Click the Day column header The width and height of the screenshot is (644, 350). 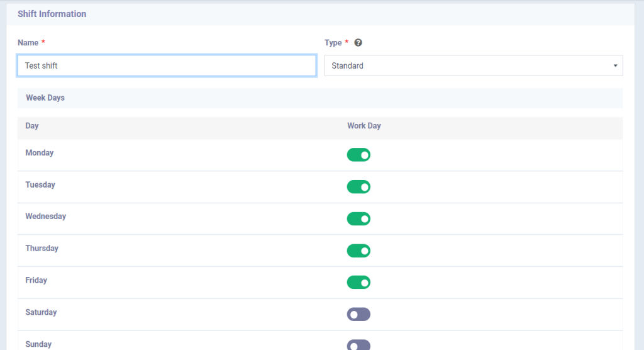tap(32, 126)
